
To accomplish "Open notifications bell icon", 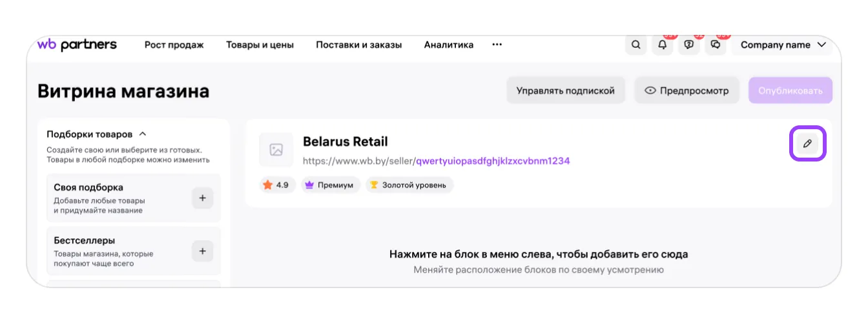I will pyautogui.click(x=663, y=45).
